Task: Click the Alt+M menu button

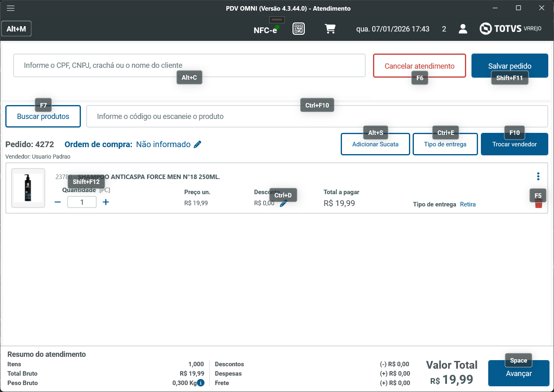Action: point(16,29)
